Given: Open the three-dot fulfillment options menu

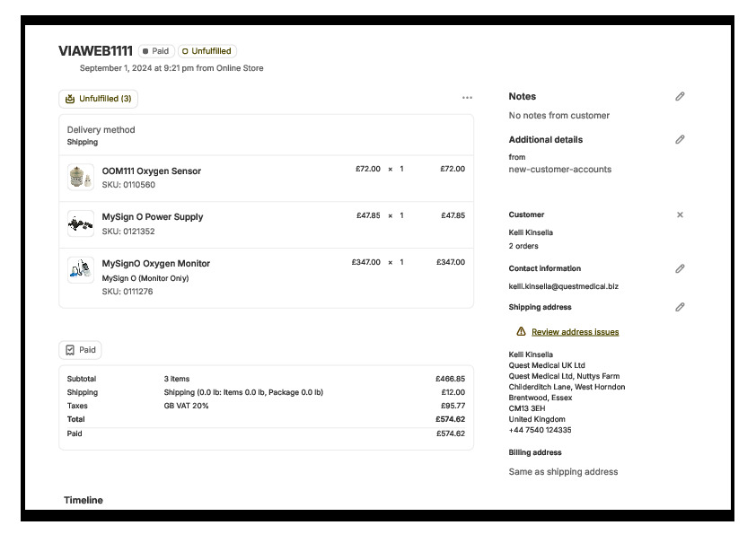Looking at the screenshot, I should (x=467, y=98).
